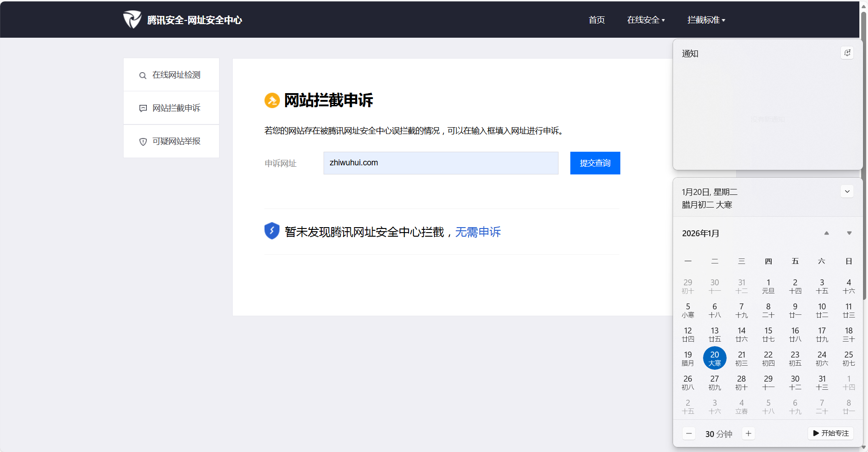868x452 pixels.
Task: Select January 25 初七 in calendar
Action: click(x=849, y=358)
